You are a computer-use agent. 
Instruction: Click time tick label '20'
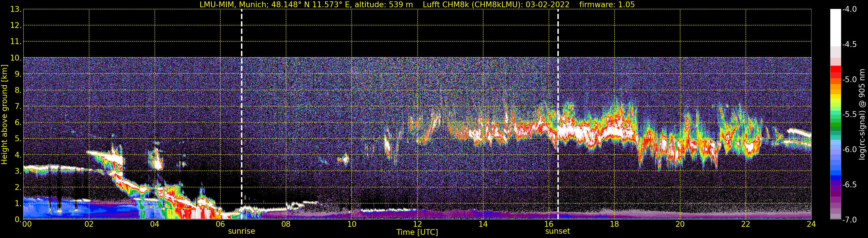(x=680, y=224)
